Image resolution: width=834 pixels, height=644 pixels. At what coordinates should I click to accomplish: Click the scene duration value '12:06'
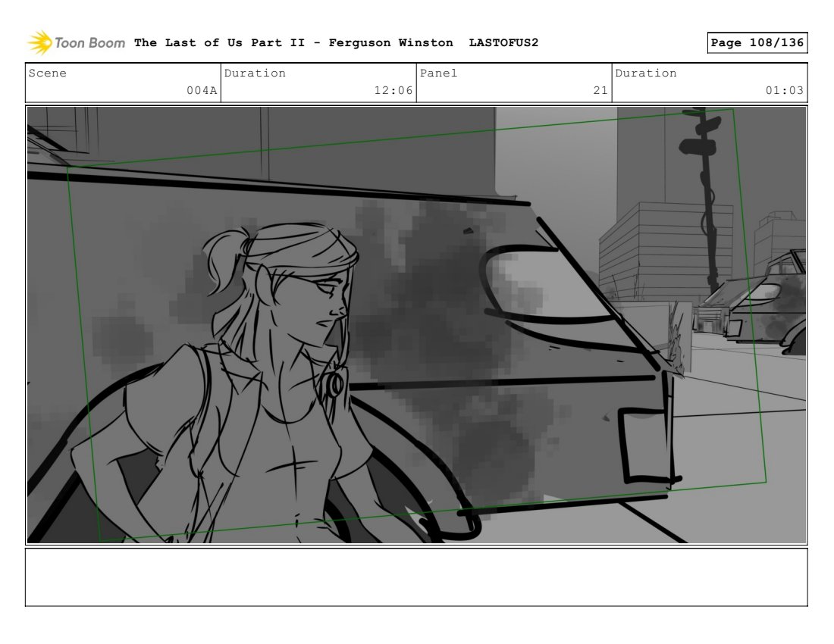coord(393,90)
